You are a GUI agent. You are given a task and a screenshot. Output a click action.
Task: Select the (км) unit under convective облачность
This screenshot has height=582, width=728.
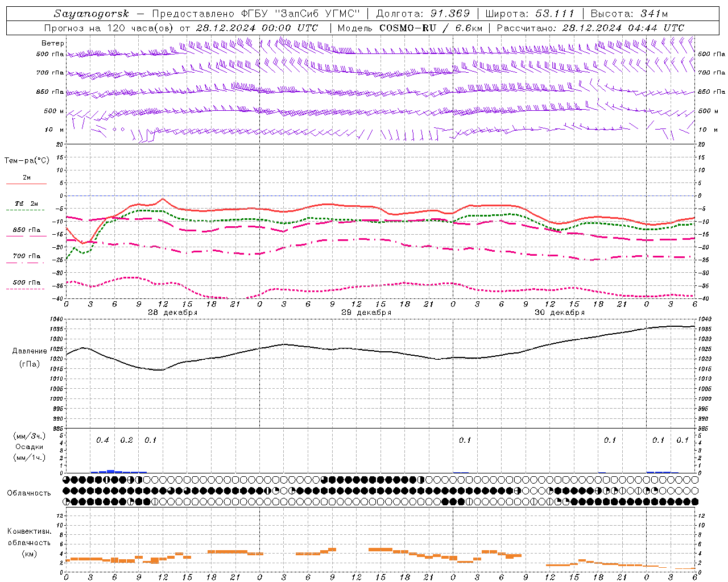pyautogui.click(x=29, y=554)
